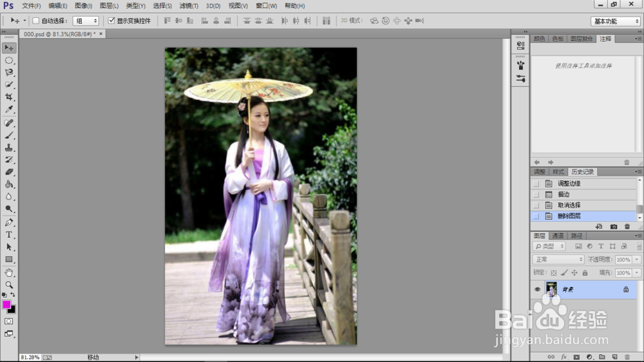Create new snapshot in History panel
The image size is (644, 362).
614,227
